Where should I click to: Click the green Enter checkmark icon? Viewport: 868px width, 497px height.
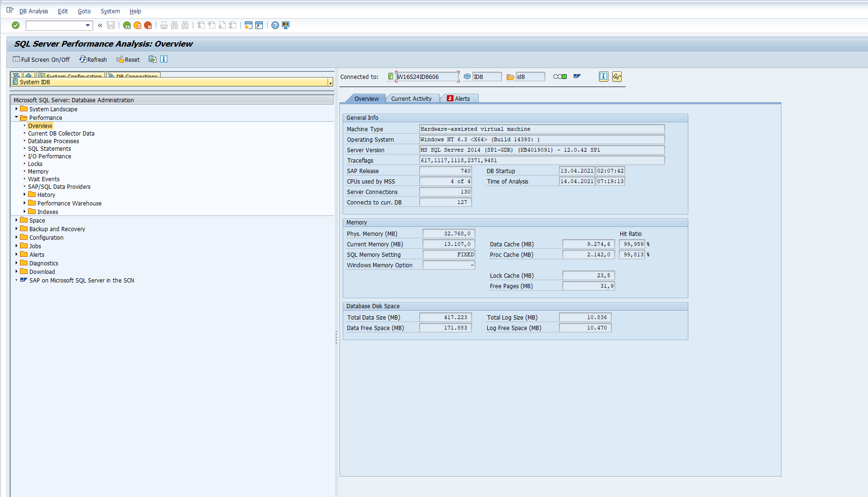[16, 25]
